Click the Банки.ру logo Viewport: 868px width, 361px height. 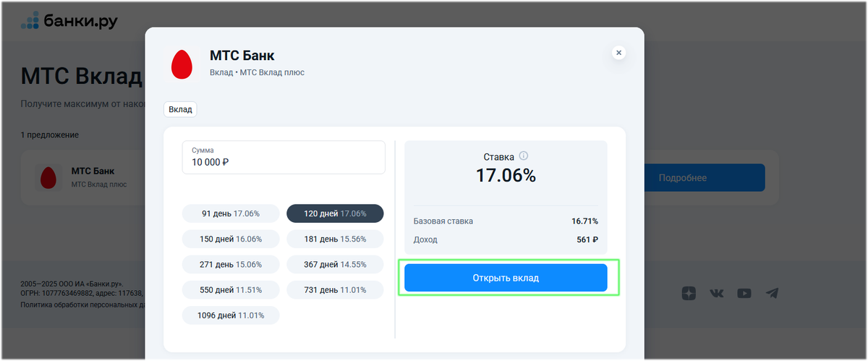tap(69, 21)
